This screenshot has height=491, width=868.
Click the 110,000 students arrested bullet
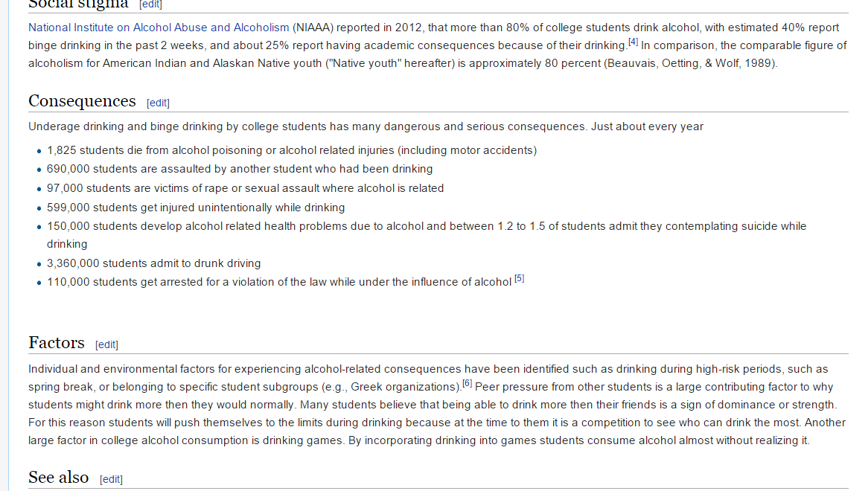(279, 282)
